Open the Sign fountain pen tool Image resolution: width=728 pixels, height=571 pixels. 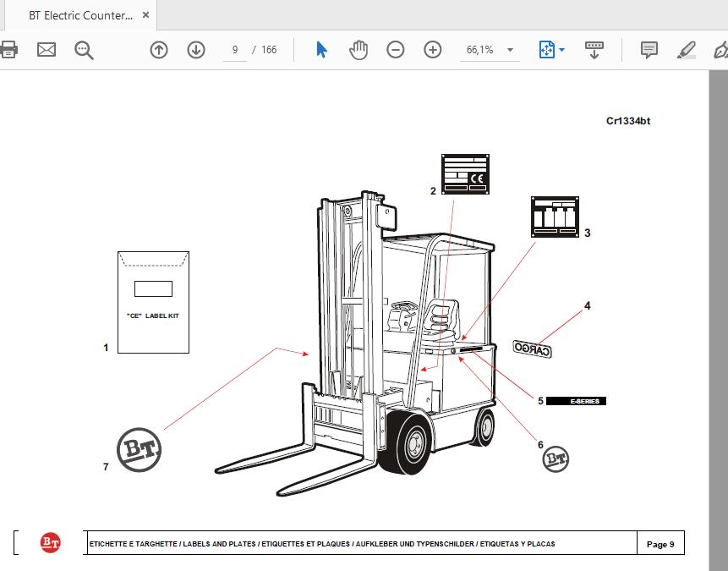point(720,50)
